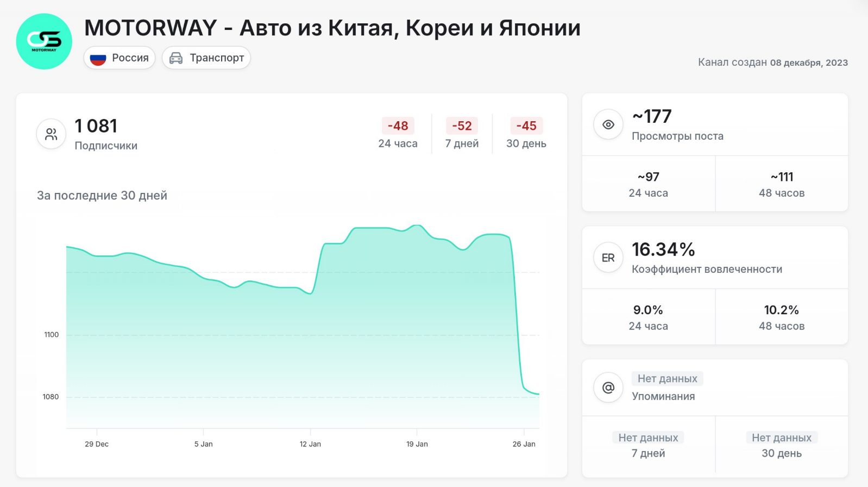868x487 pixels.
Task: Click the car transport icon
Action: click(x=176, y=58)
